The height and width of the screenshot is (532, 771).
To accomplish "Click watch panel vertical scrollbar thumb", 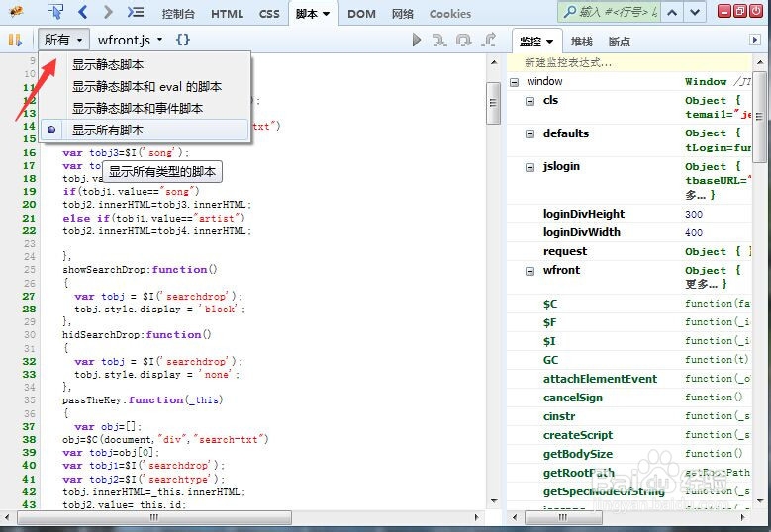I will 759,117.
